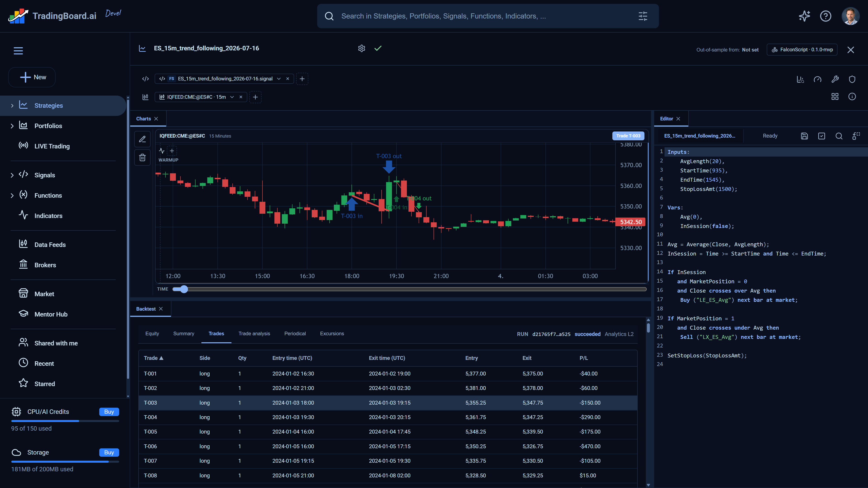Expand the Portfolios tree item

pos(12,126)
